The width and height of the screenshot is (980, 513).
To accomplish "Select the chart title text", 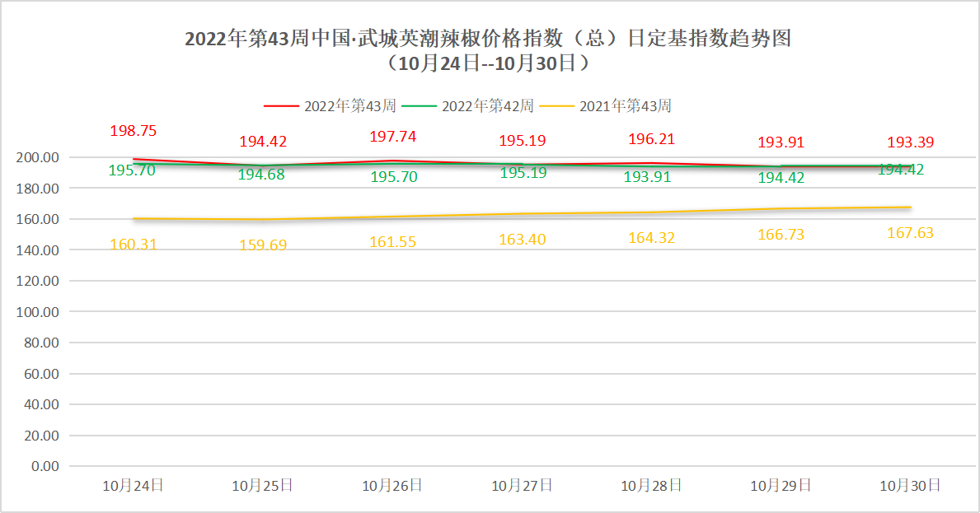I will (x=488, y=39).
